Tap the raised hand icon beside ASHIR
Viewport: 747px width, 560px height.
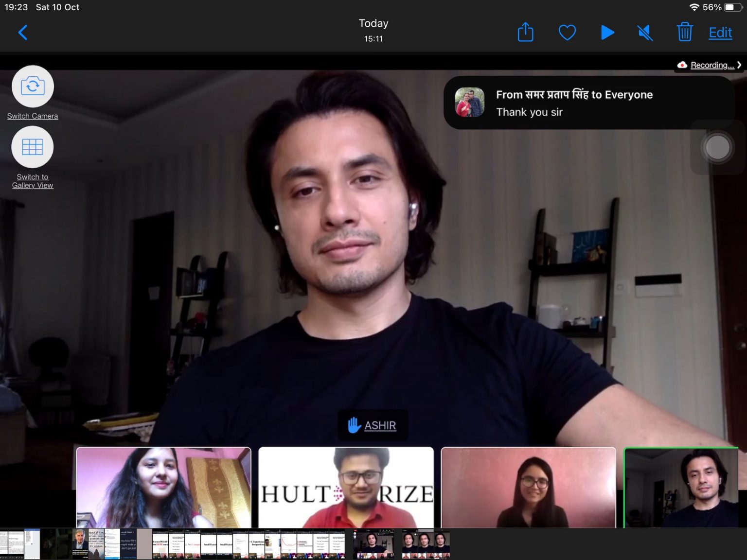coord(354,425)
